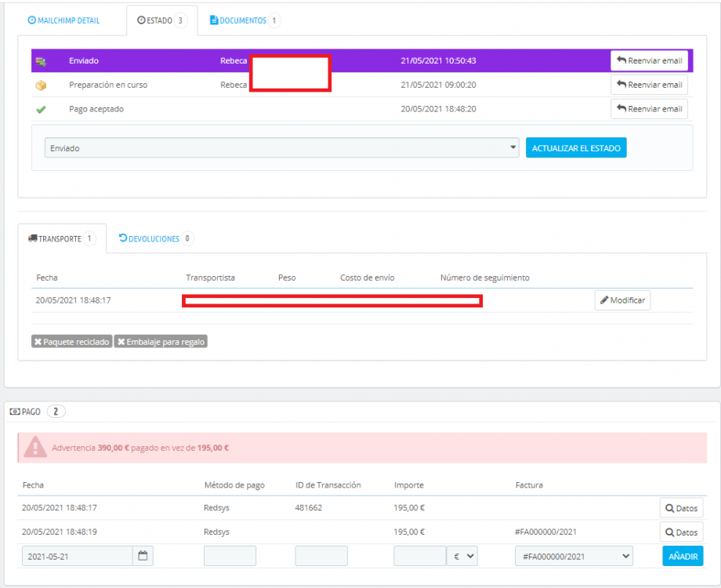Viewport: 721px width, 588px height.
Task: Click the empty ID de Transacción input
Action: (x=321, y=557)
